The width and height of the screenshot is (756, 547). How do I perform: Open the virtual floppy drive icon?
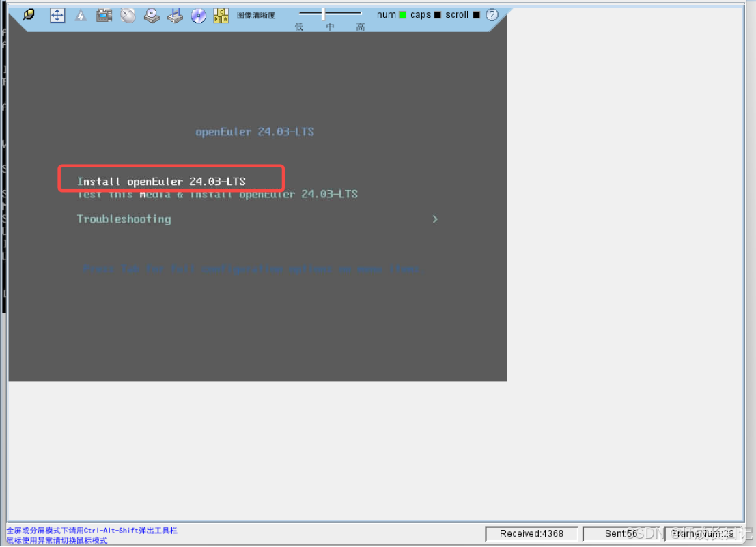click(175, 16)
